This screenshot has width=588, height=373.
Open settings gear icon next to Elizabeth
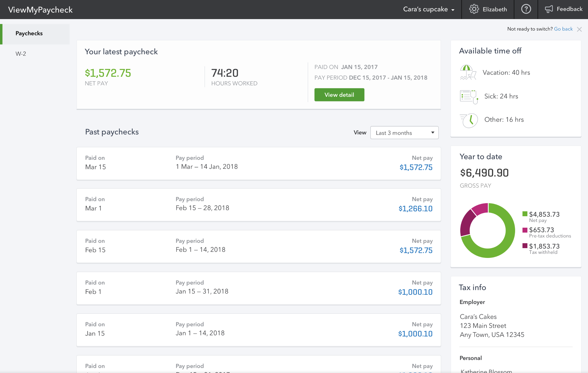tap(474, 9)
